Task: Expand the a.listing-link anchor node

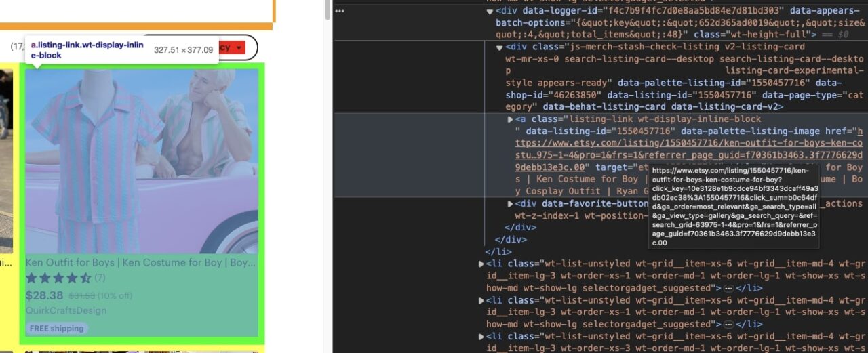Action: click(x=510, y=119)
